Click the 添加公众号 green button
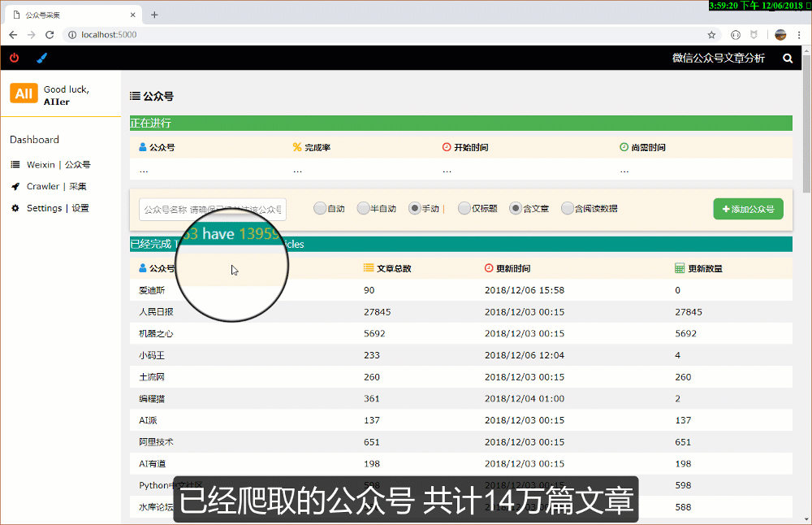 (x=749, y=209)
